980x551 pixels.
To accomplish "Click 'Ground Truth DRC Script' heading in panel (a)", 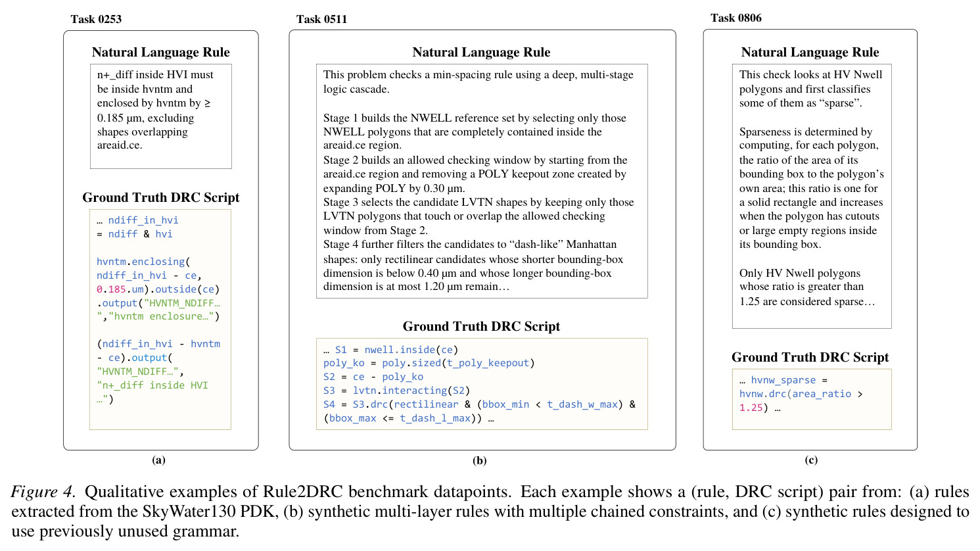I will pos(161,198).
